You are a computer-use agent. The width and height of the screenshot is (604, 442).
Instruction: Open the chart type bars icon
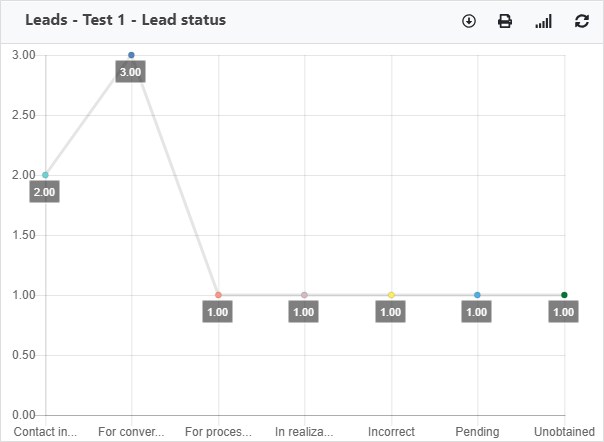coord(544,21)
